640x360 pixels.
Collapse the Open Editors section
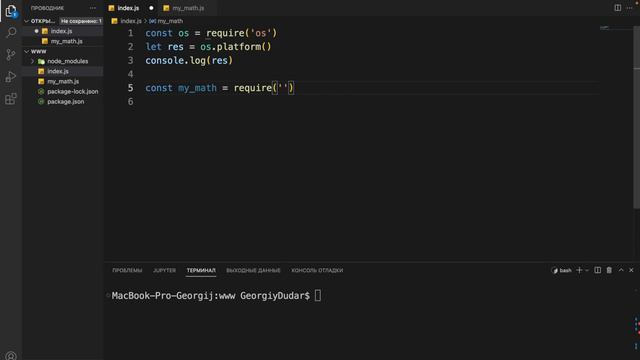coord(27,21)
